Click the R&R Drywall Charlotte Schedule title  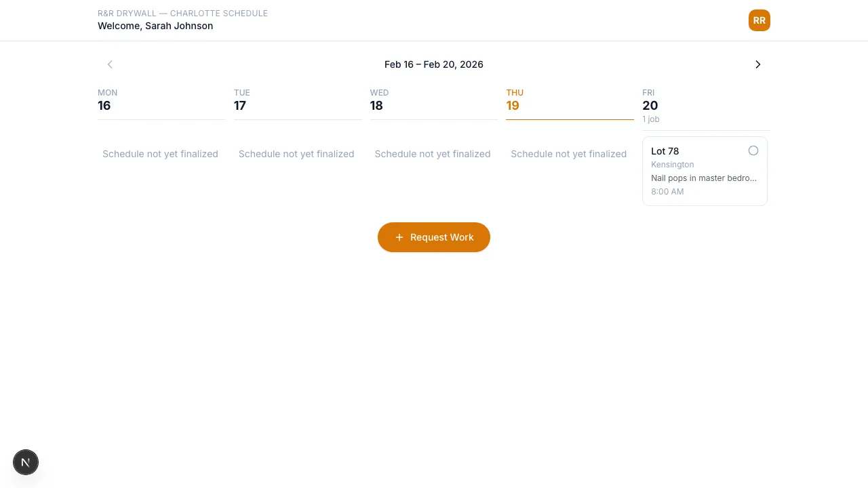(182, 14)
